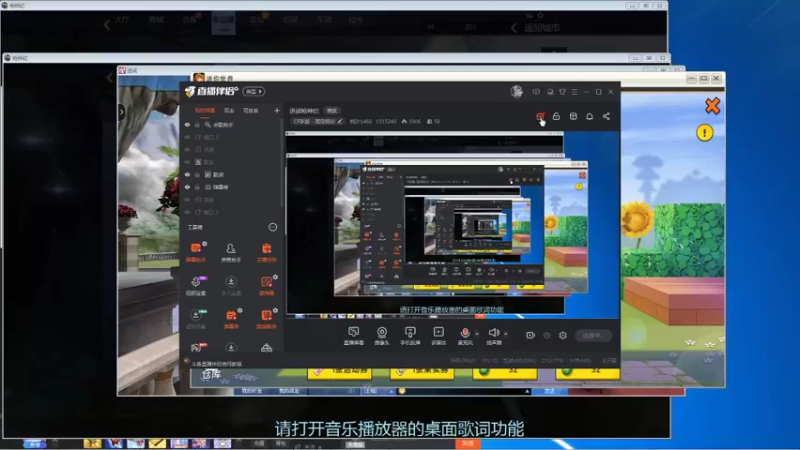The height and width of the screenshot is (450, 800).
Task: Toggle visibility of the magnifier source layer
Action: pos(187,124)
